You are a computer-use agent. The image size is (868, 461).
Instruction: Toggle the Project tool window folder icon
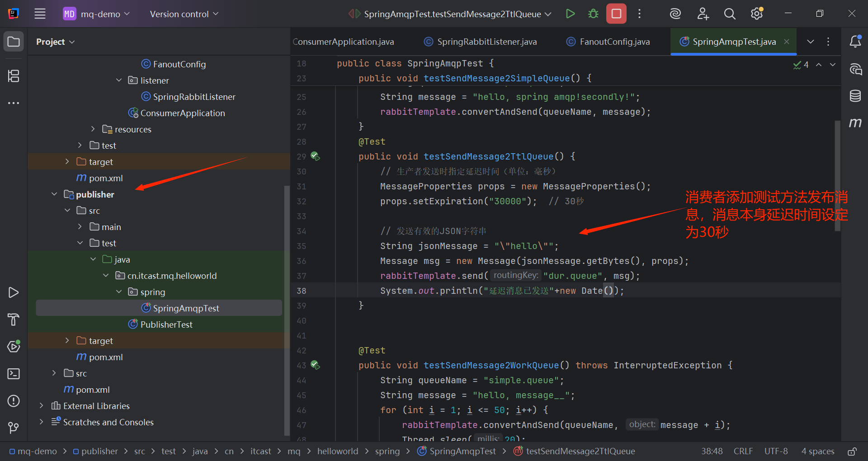[x=14, y=42]
